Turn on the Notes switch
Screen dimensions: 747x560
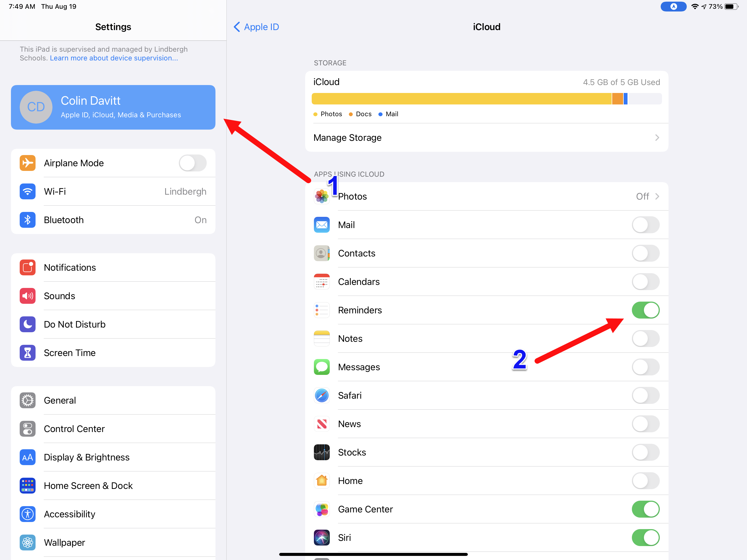coord(645,338)
